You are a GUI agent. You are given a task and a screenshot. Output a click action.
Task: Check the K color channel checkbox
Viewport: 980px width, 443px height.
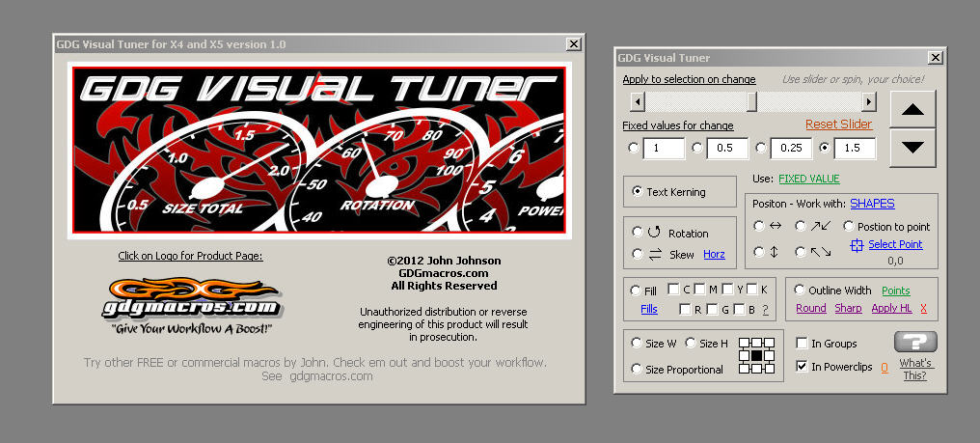click(x=751, y=290)
